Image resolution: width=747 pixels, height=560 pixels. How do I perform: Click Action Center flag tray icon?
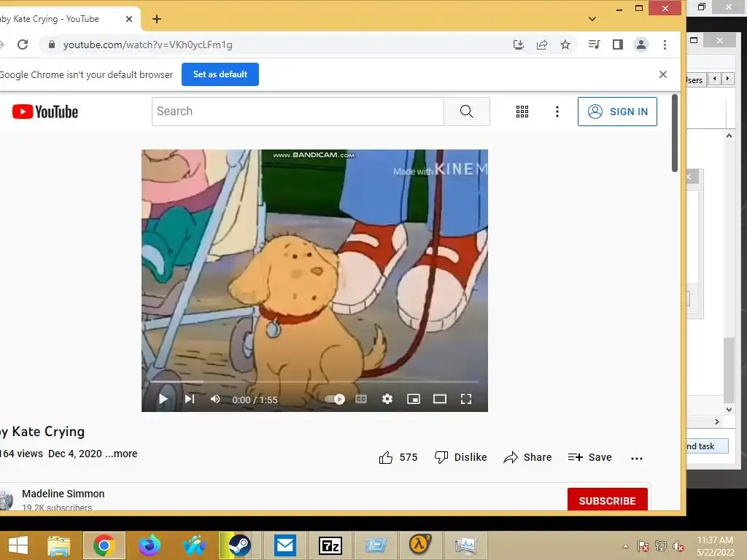(643, 546)
